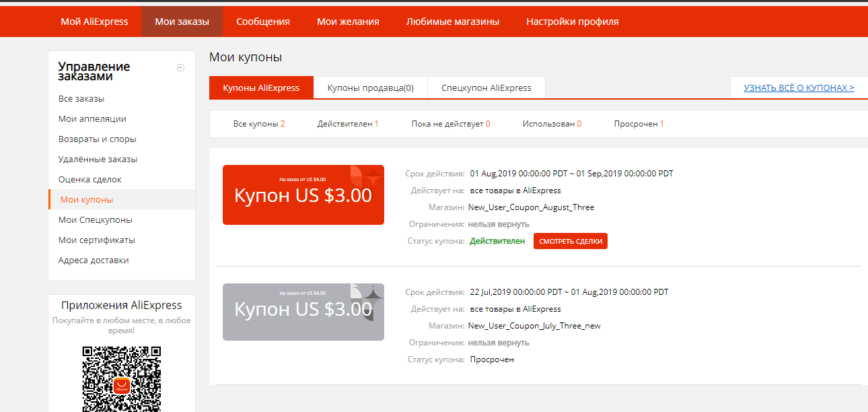Click the AliExpress app QR code

(122, 378)
